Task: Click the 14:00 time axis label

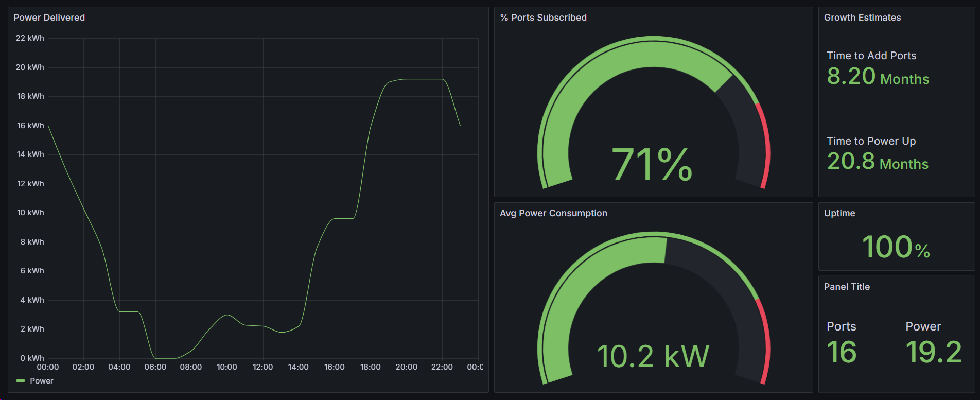Action: coord(299,367)
